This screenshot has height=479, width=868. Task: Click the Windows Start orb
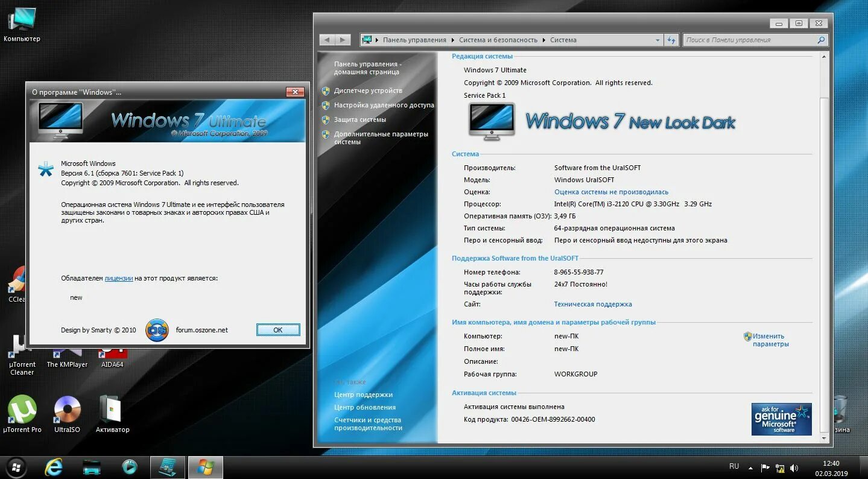[16, 467]
